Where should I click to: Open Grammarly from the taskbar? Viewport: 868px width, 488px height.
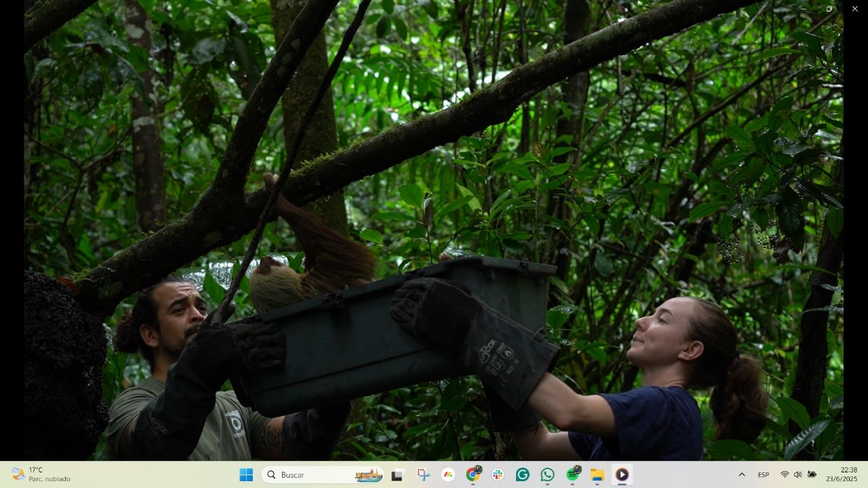pyautogui.click(x=522, y=475)
